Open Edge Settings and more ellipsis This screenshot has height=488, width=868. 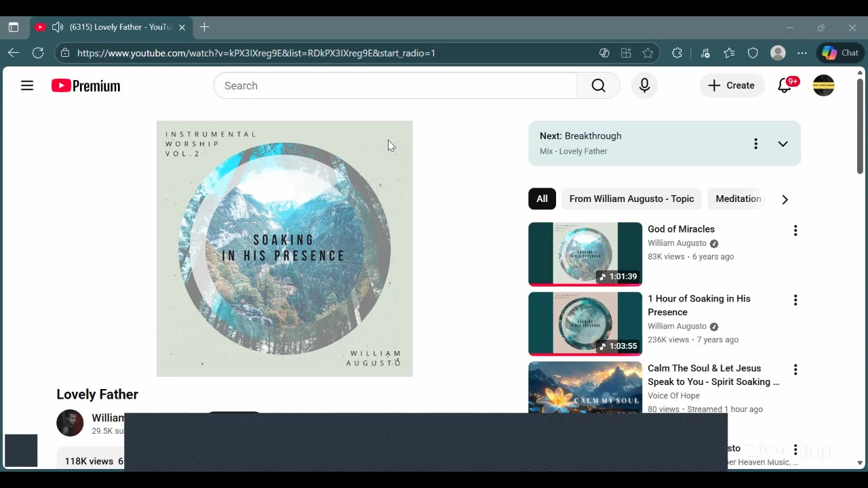[802, 53]
